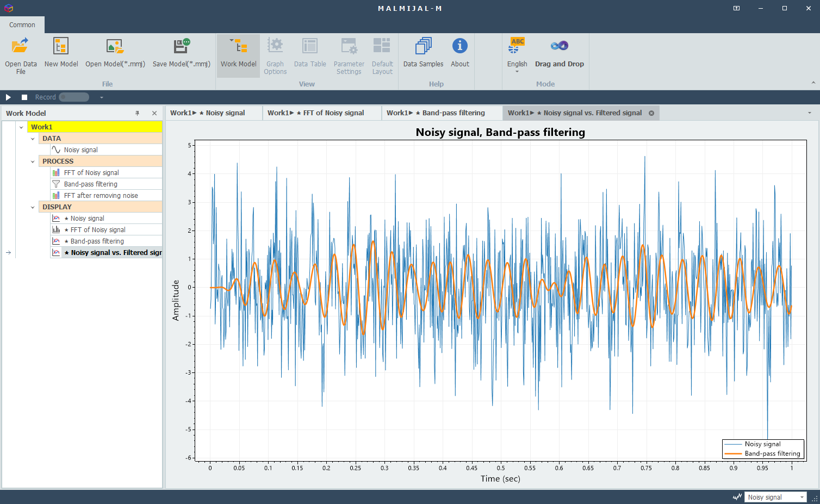
Task: Open the About dialog
Action: pyautogui.click(x=459, y=53)
